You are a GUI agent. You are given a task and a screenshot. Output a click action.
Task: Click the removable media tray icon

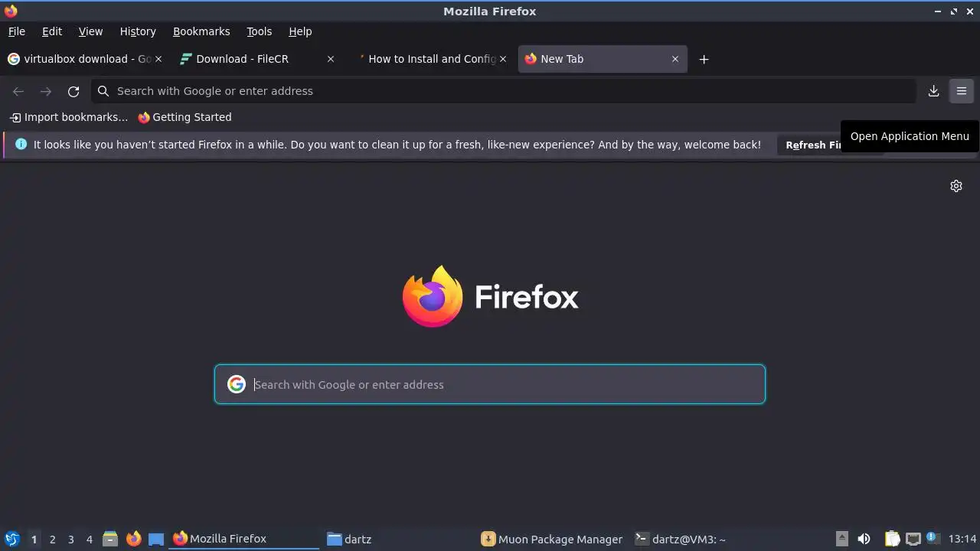tap(841, 539)
